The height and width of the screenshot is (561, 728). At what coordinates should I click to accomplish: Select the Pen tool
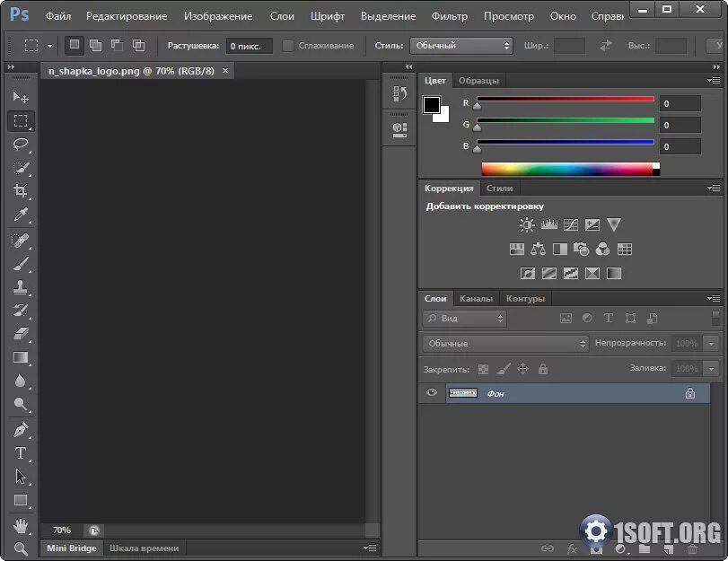click(21, 430)
